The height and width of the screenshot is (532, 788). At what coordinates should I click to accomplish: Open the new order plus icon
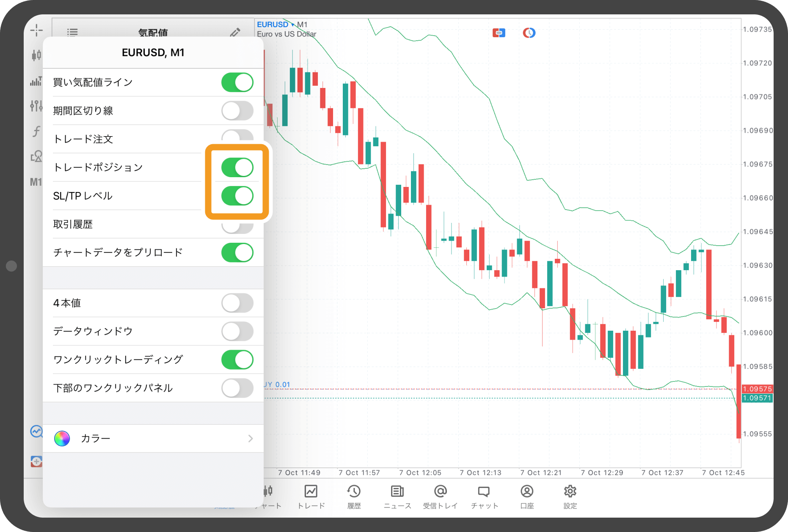coord(36,461)
